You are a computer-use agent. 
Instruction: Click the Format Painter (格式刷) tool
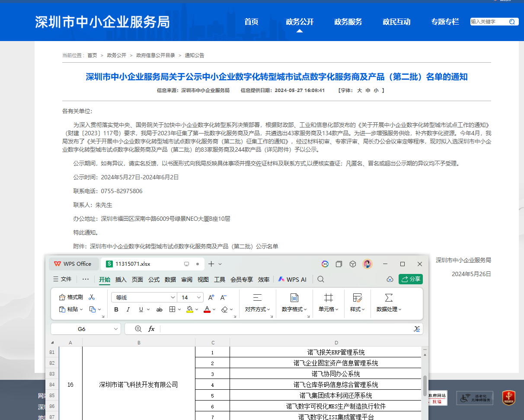pos(70,297)
